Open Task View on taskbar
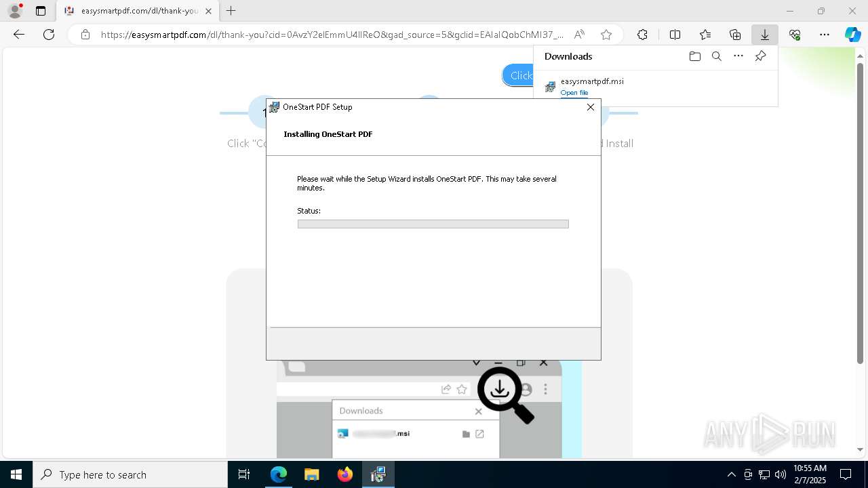The width and height of the screenshot is (868, 488). coord(244,474)
